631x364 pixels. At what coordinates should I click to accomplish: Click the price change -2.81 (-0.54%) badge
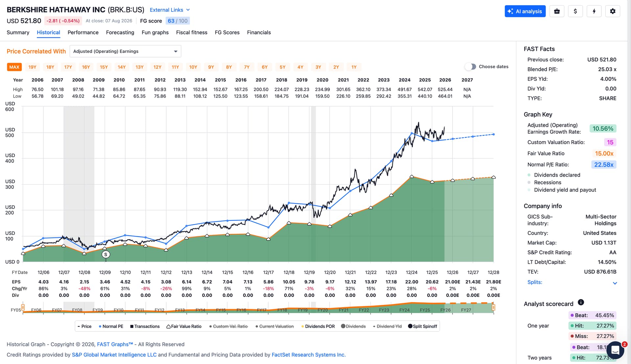click(x=63, y=21)
